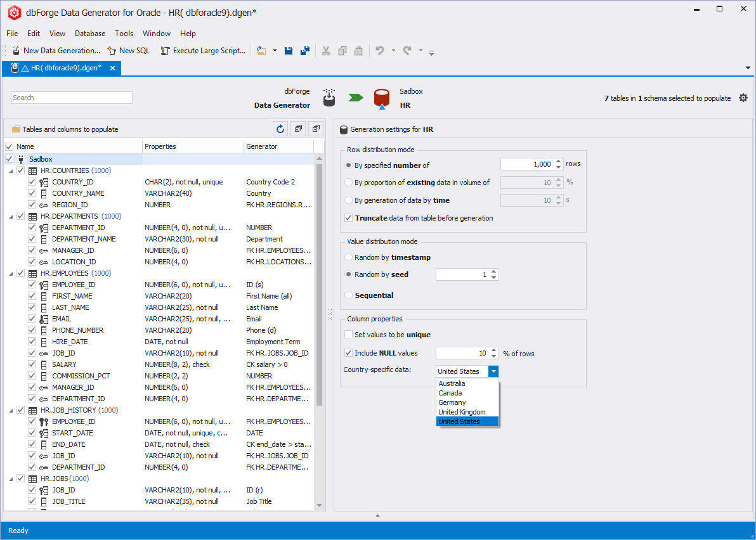
Task: Expand all tables in the populate tree
Action: tap(297, 129)
